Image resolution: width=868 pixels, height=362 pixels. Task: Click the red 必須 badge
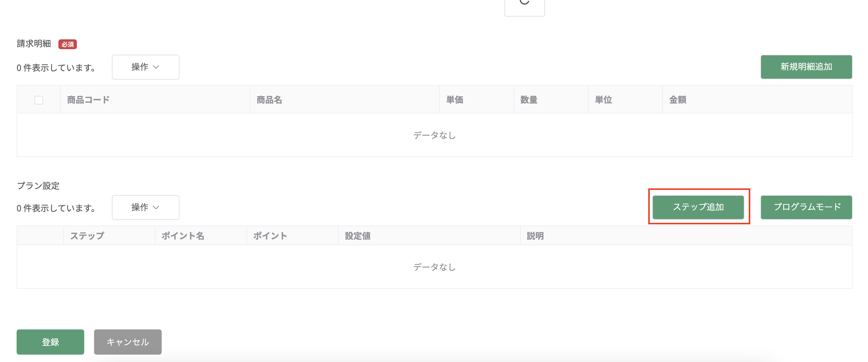point(67,44)
